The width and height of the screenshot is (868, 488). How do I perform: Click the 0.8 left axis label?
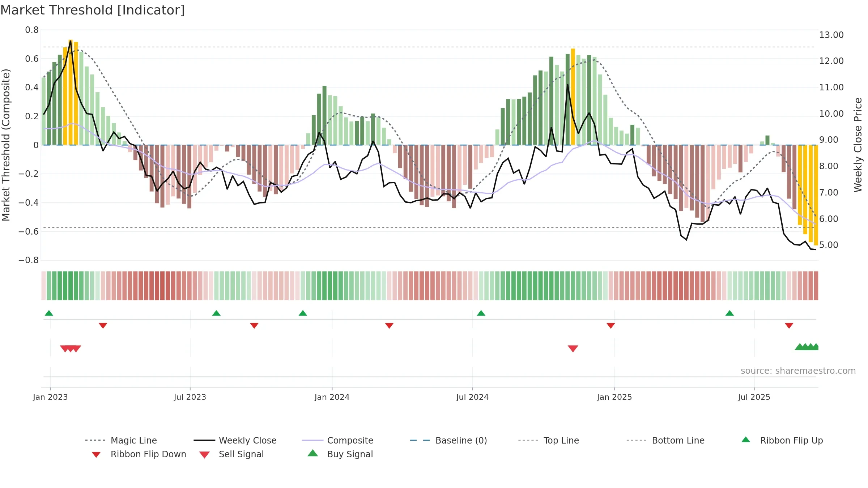coord(32,30)
